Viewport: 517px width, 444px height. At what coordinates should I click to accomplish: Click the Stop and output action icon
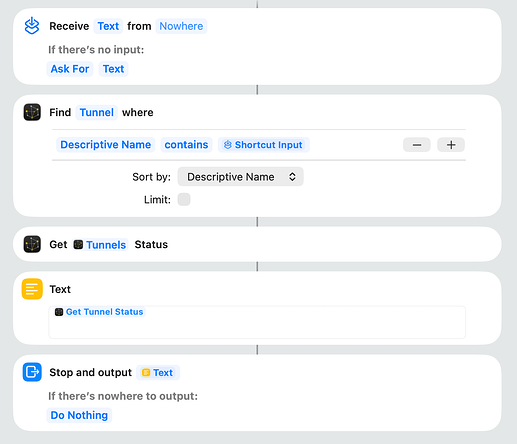(32, 372)
